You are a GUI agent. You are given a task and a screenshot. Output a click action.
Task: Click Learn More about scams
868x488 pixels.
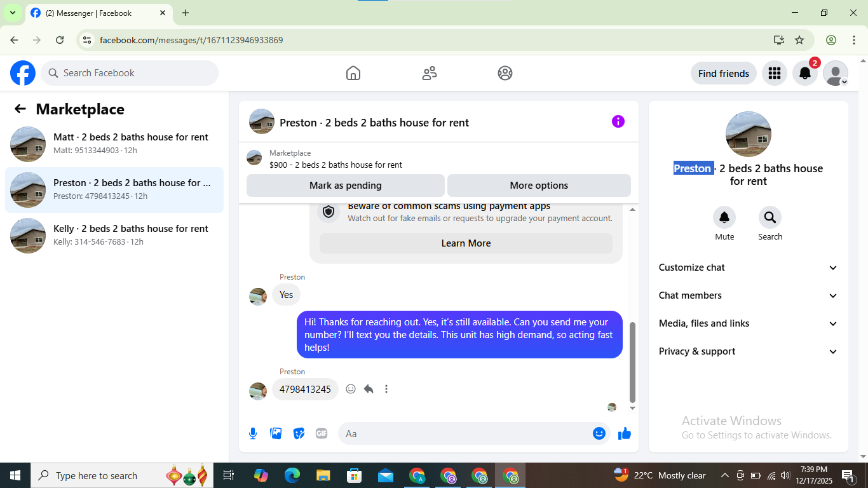pyautogui.click(x=466, y=243)
